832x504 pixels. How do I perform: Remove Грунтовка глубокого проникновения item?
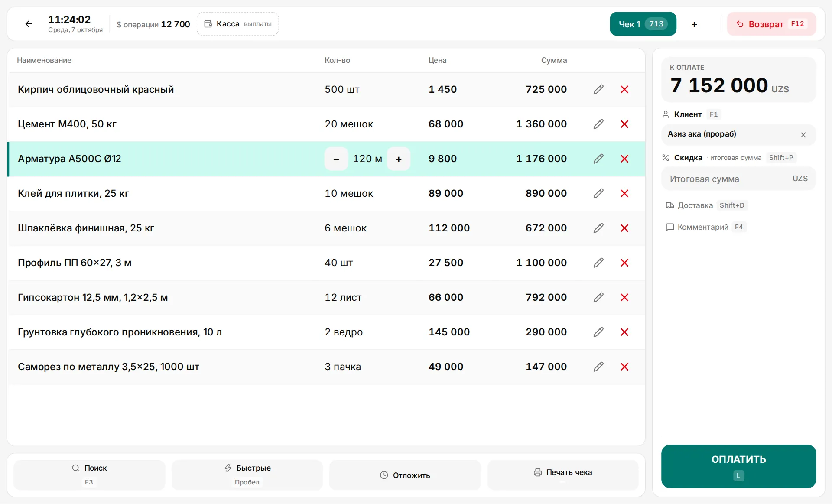[624, 332]
